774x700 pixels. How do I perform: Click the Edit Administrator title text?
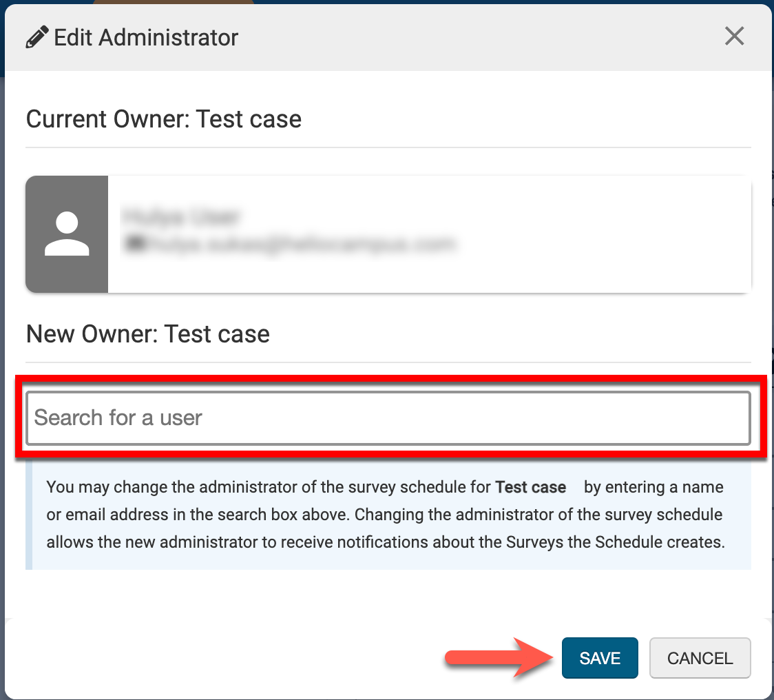(146, 37)
